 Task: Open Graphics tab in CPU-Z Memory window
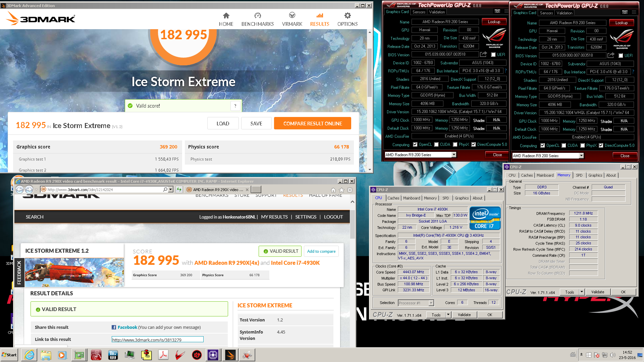tap(595, 175)
